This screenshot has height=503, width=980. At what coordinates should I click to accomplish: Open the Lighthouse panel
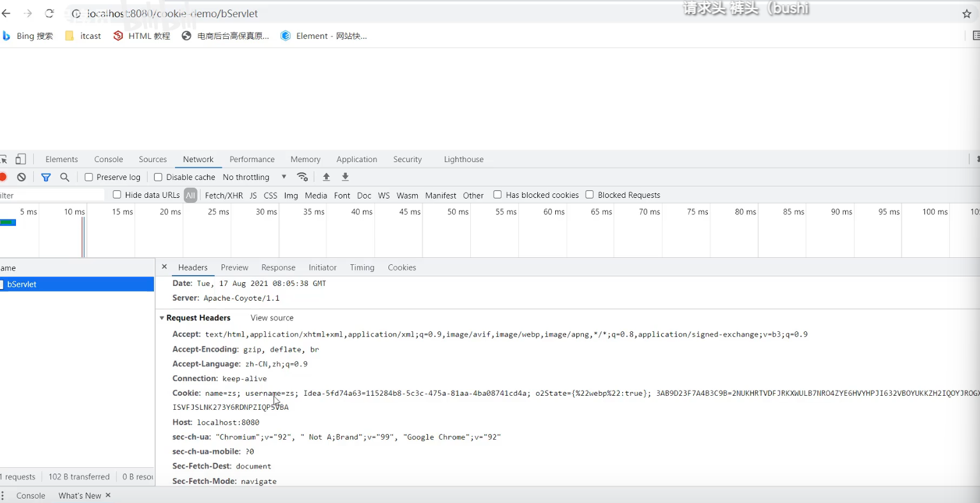(x=464, y=159)
